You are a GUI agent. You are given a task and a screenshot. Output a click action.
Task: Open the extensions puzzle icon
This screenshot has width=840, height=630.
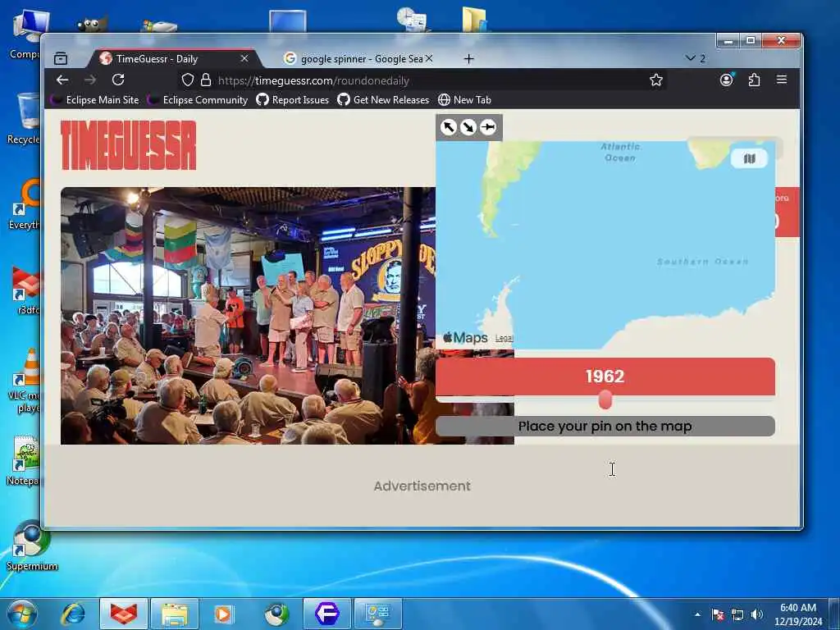755,80
